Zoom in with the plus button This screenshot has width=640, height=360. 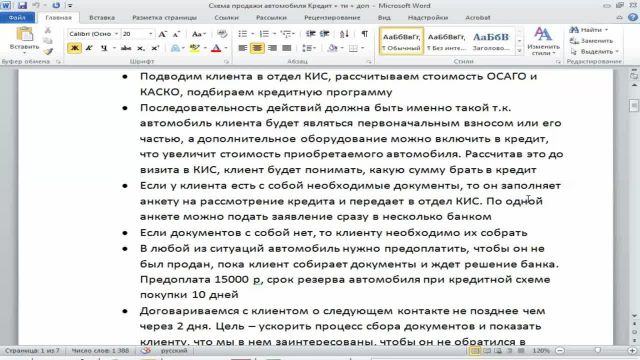tap(633, 351)
